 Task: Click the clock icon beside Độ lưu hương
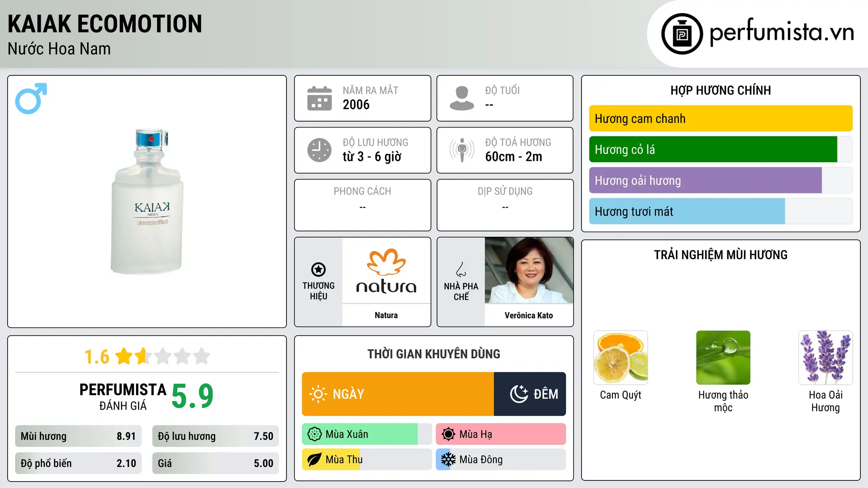(320, 150)
